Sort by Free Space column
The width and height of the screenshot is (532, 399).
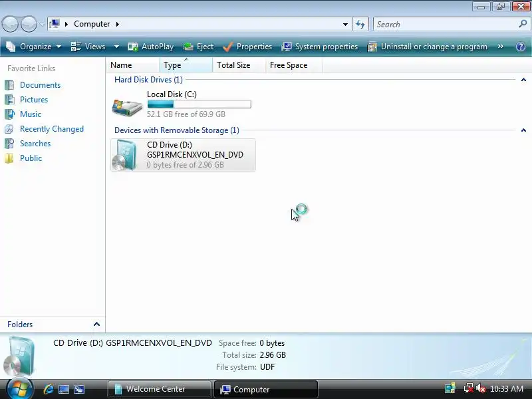click(x=294, y=65)
